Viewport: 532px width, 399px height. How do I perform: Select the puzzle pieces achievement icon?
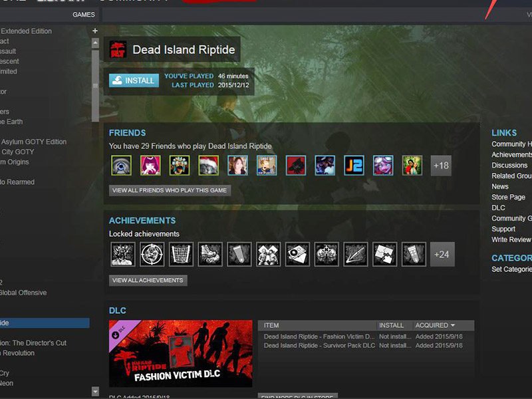[385, 254]
